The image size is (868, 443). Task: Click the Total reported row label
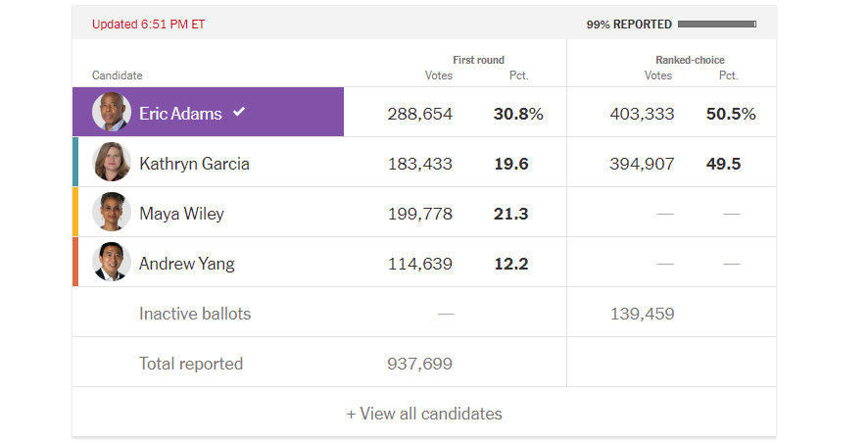191,364
